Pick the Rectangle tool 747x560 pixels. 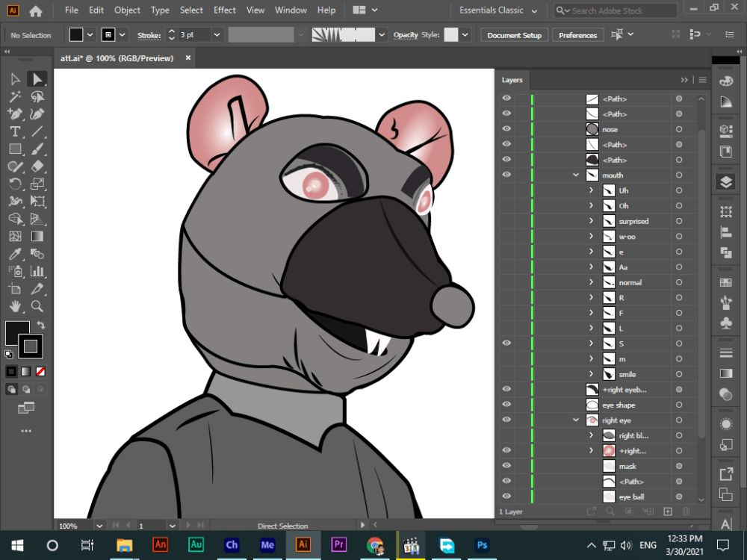tap(15, 149)
